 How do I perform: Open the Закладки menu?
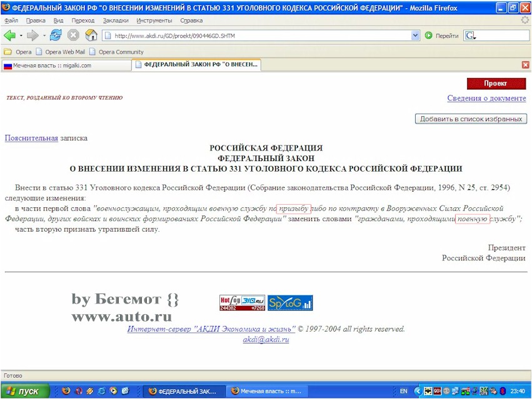(x=116, y=20)
